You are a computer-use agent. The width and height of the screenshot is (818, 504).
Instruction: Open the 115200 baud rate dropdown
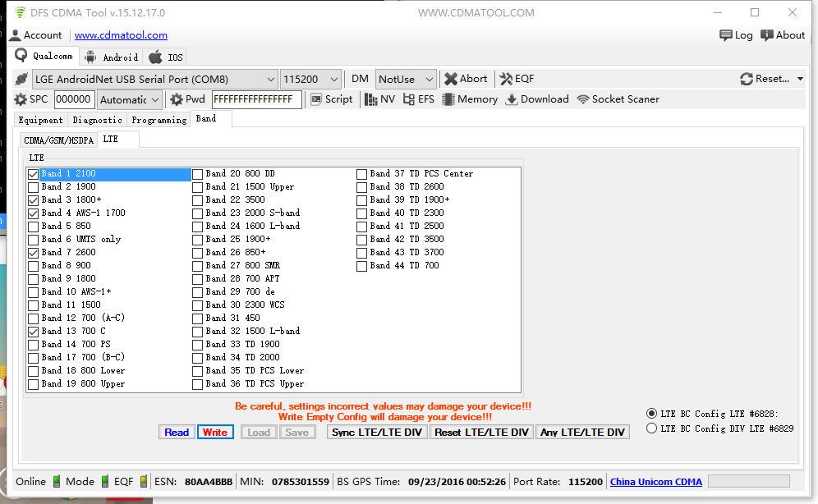coord(334,80)
